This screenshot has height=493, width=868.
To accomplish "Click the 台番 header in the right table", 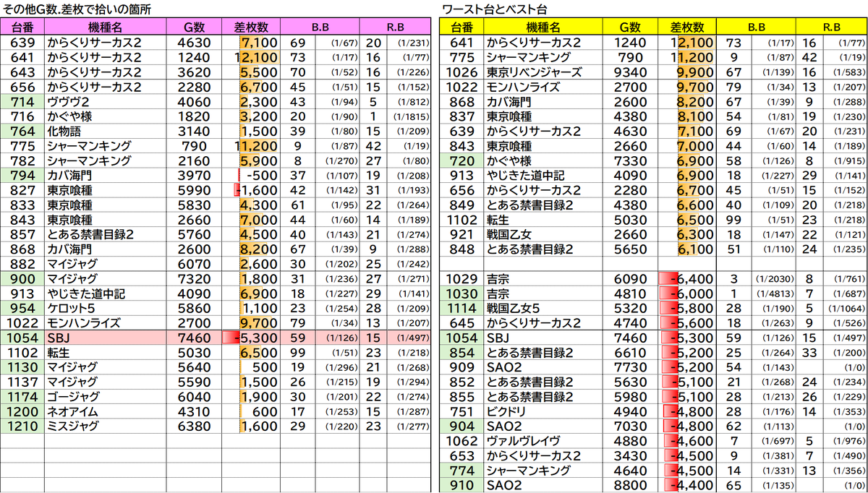I will [461, 27].
